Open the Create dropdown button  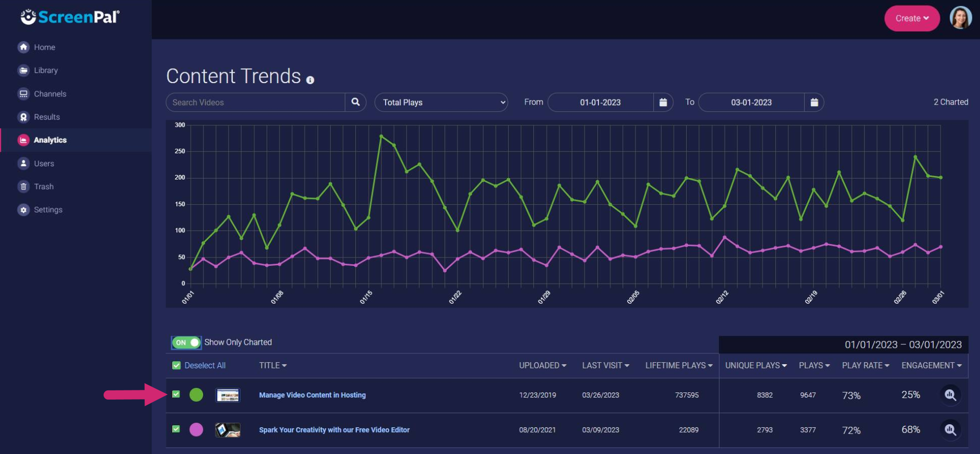tap(911, 18)
